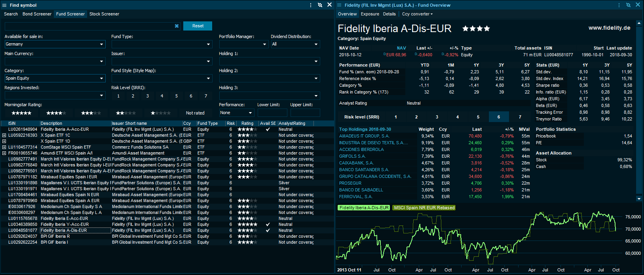Filter by five-star Morningstar rating
The image size is (644, 275).
click(x=22, y=113)
